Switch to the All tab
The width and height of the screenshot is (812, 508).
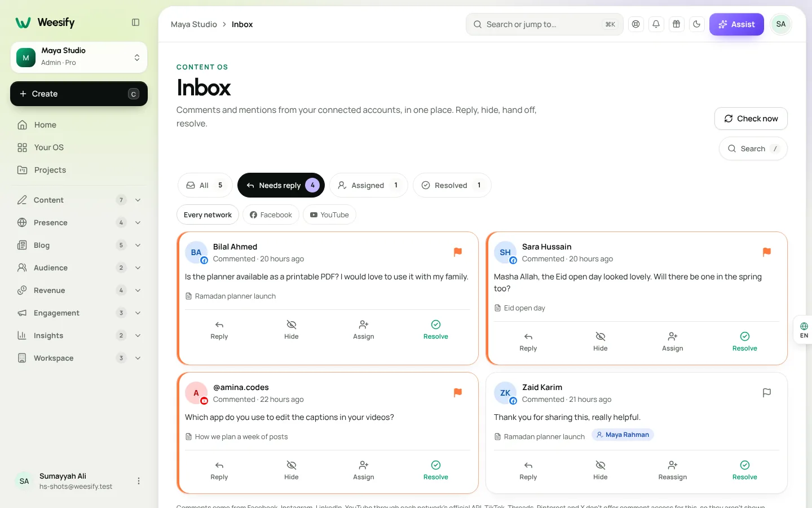(x=205, y=185)
